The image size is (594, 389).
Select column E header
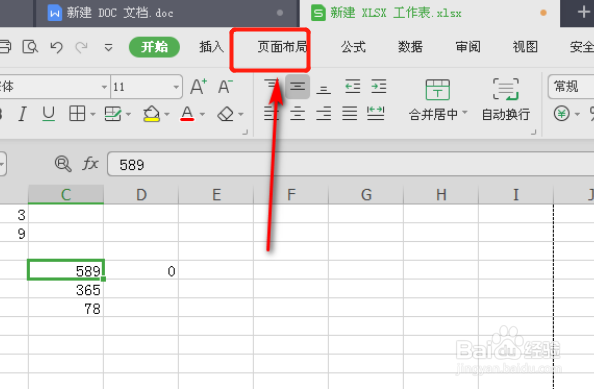(216, 195)
